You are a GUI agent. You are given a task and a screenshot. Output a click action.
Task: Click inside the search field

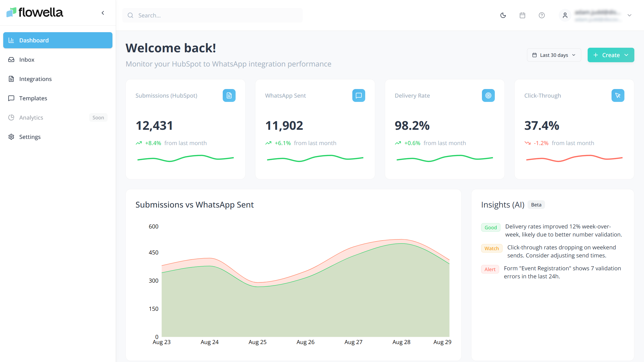(212, 15)
